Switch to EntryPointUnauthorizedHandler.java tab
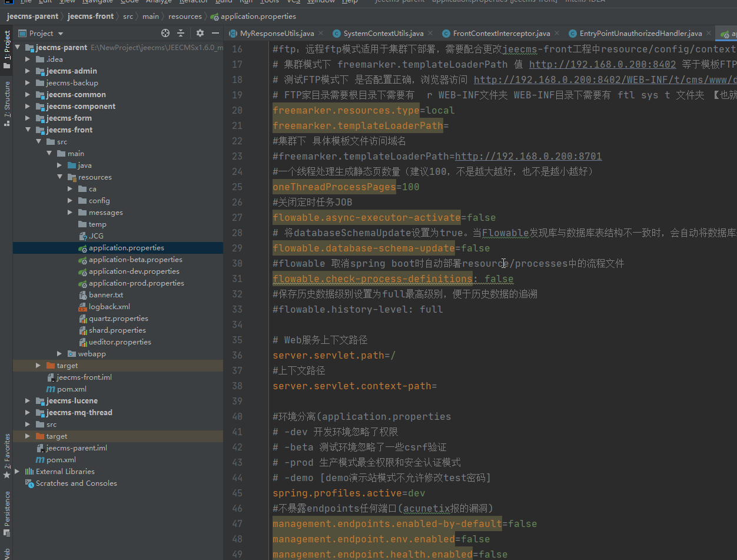Screen dimensions: 737x560 pyautogui.click(x=640, y=34)
